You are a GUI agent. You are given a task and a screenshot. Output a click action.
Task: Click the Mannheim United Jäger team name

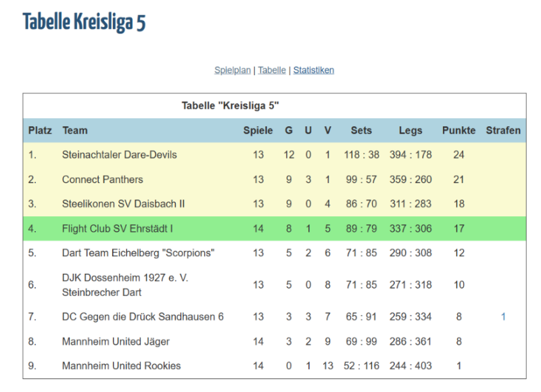[x=116, y=341]
